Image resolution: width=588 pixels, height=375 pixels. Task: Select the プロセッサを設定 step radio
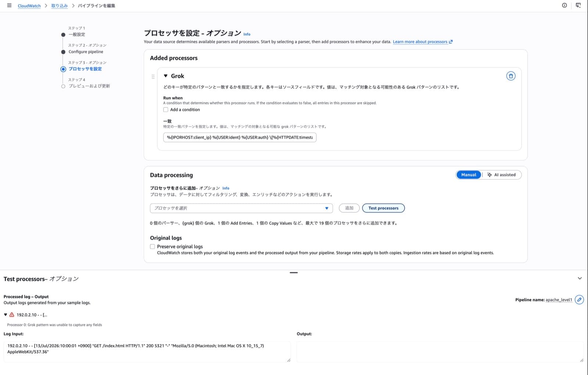pos(63,69)
